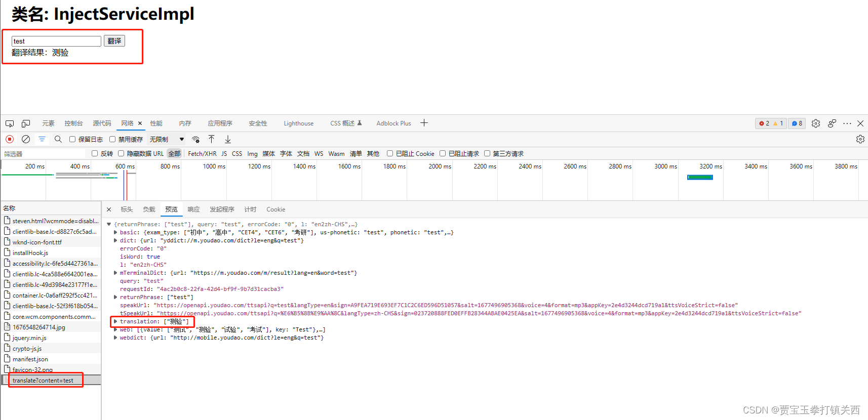Filter requests by CSS type
Screen dimensions: 868x420
click(237, 154)
